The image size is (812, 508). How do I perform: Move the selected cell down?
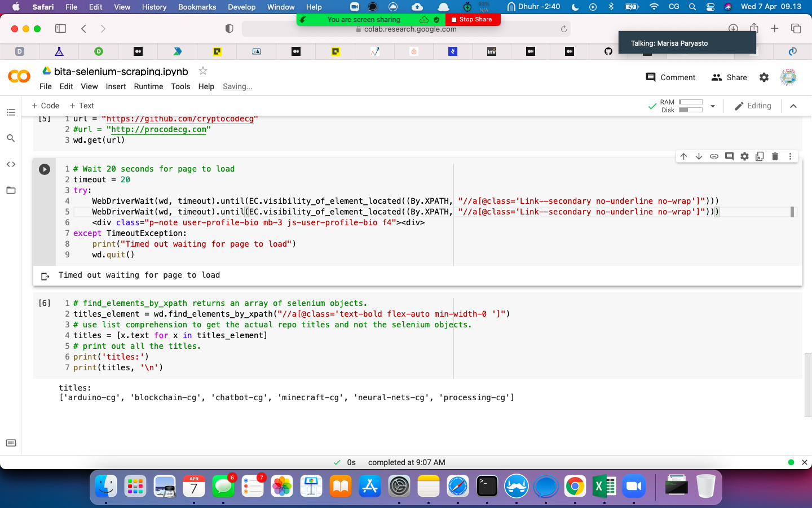(699, 156)
